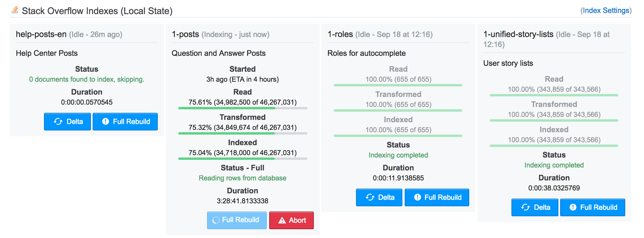This screenshot has height=238, width=644.
Task: Run Delta for 1-unified-story-lists index
Action: click(x=535, y=207)
